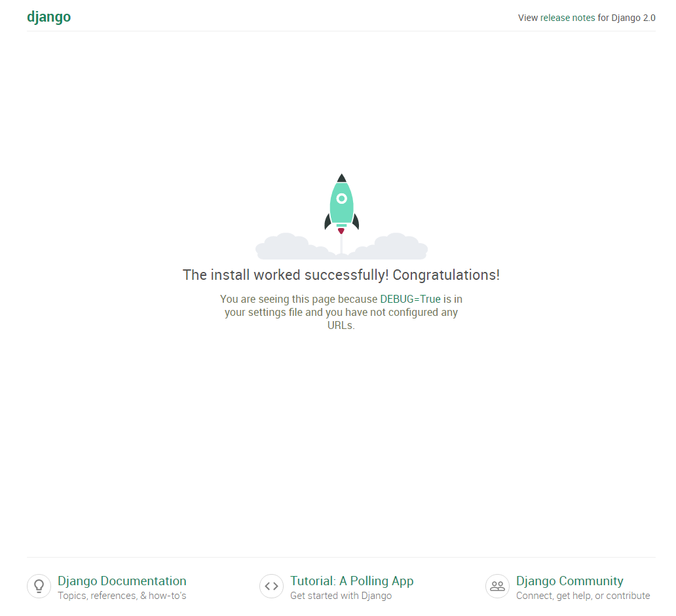
Task: Click the django logo in header
Action: coord(48,17)
